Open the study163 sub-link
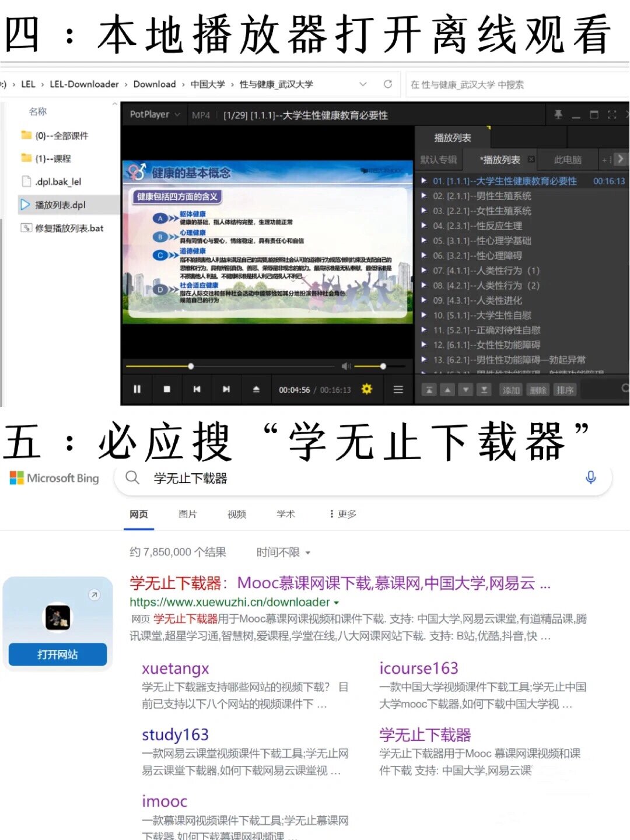Viewport: 630px width, 840px height. click(x=175, y=735)
